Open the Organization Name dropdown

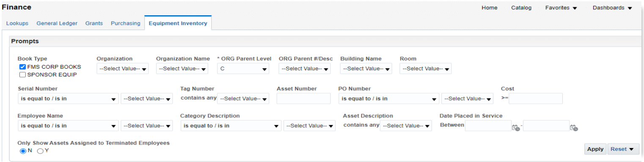click(182, 69)
